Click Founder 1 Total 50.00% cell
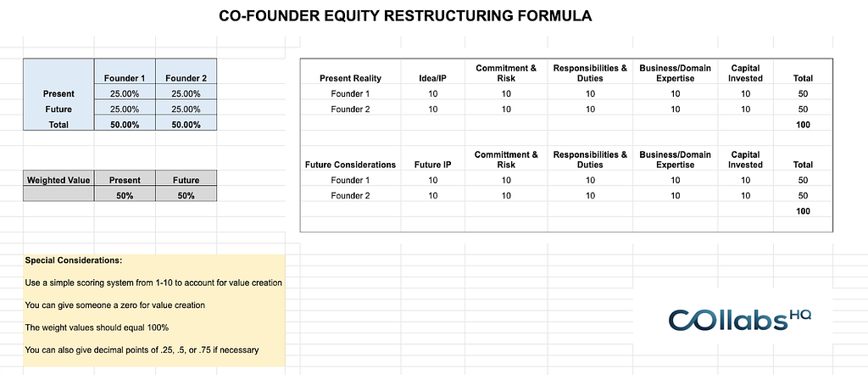The width and height of the screenshot is (868, 375). click(x=125, y=125)
